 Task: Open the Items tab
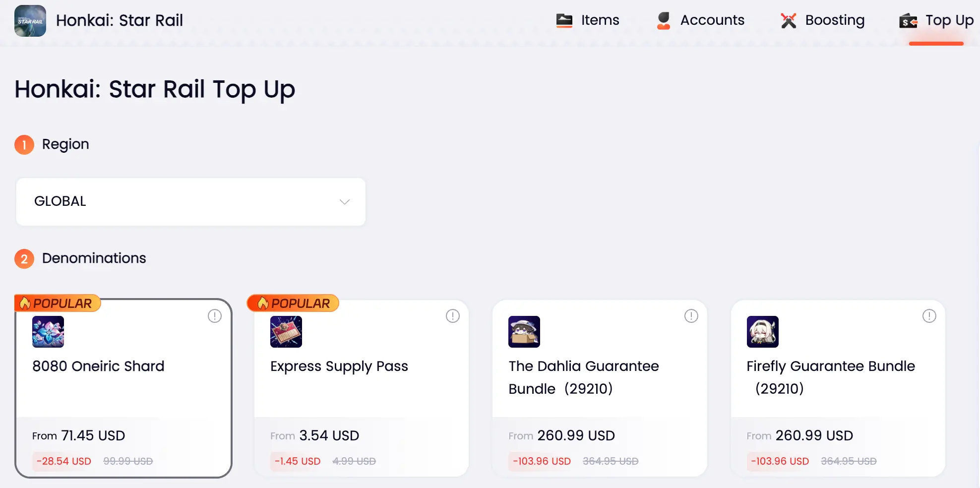[588, 20]
